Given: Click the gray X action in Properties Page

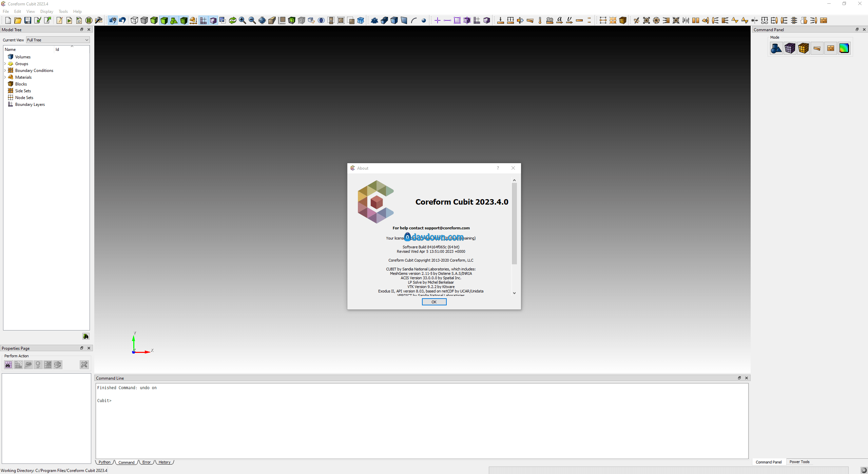Looking at the screenshot, I should (x=84, y=365).
